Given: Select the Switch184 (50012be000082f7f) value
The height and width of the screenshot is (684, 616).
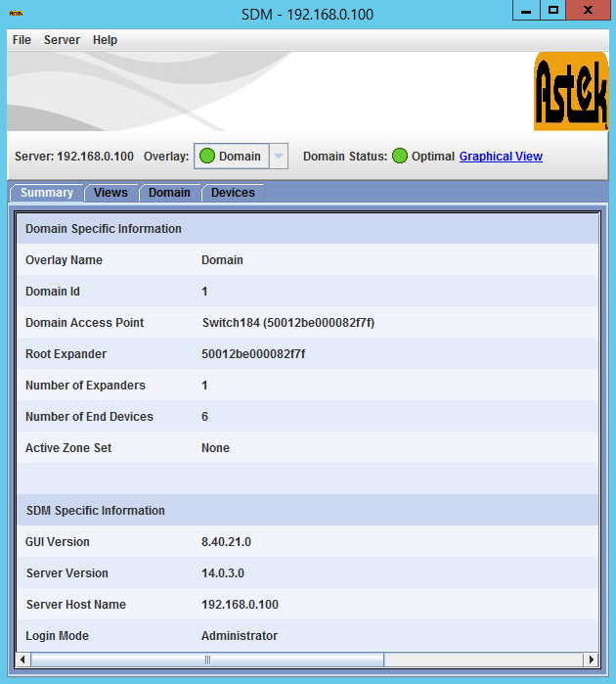Looking at the screenshot, I should click(x=288, y=323).
